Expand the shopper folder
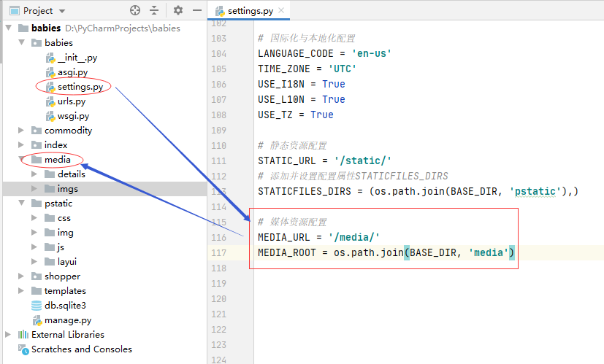Screen dimensions: 604x364 [x=21, y=276]
